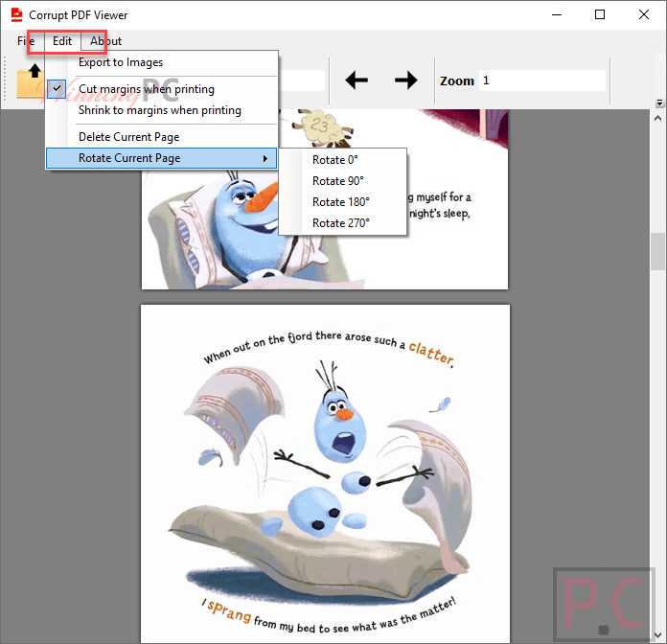Expand Rotate Current Page submenu
The image size is (667, 644).
[162, 158]
